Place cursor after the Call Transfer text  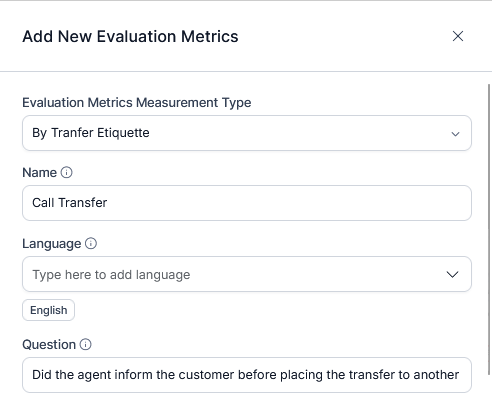point(108,203)
